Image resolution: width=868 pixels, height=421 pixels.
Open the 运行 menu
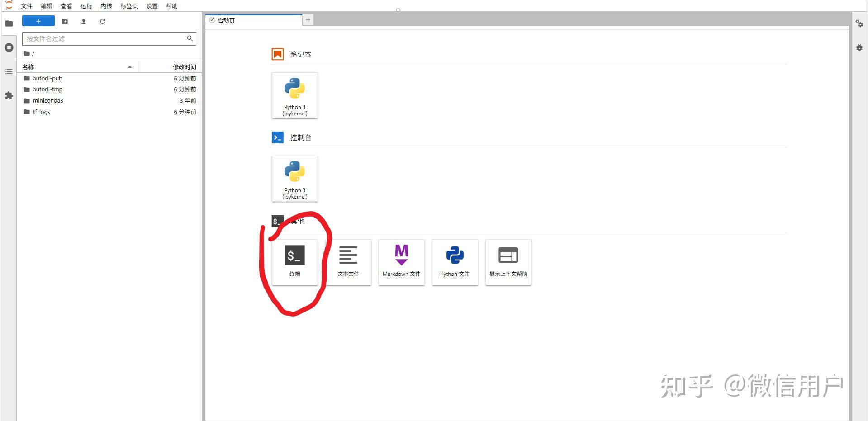click(x=86, y=6)
